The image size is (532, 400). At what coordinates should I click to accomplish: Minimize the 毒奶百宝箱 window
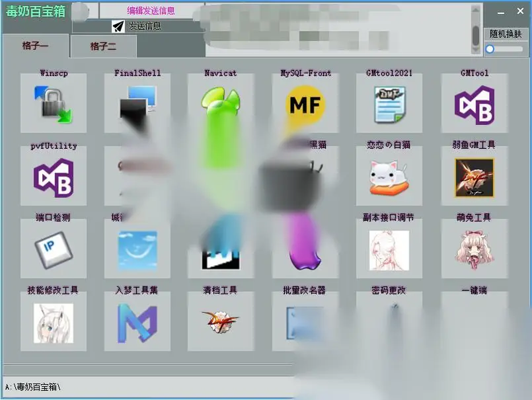[501, 12]
